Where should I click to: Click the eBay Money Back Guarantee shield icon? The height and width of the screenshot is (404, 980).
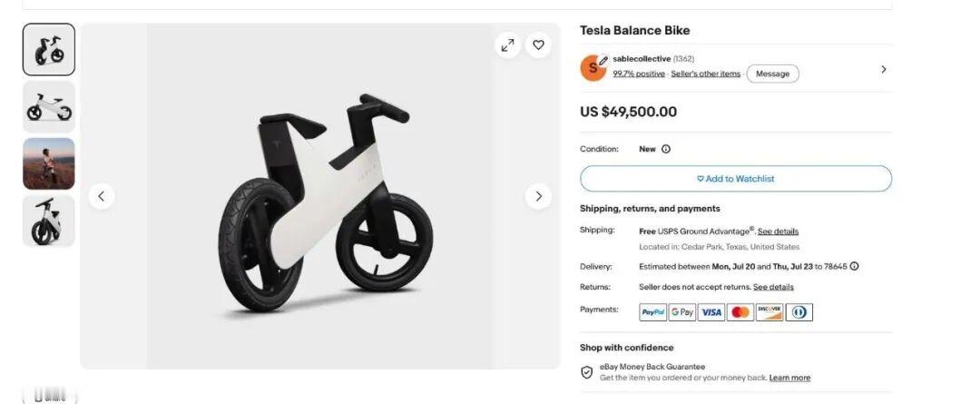[x=587, y=372]
